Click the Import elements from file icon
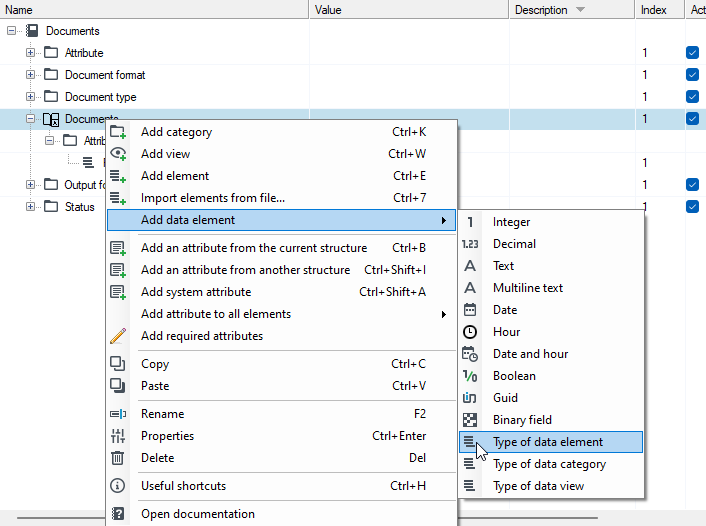Image resolution: width=706 pixels, height=526 pixels. [118, 198]
